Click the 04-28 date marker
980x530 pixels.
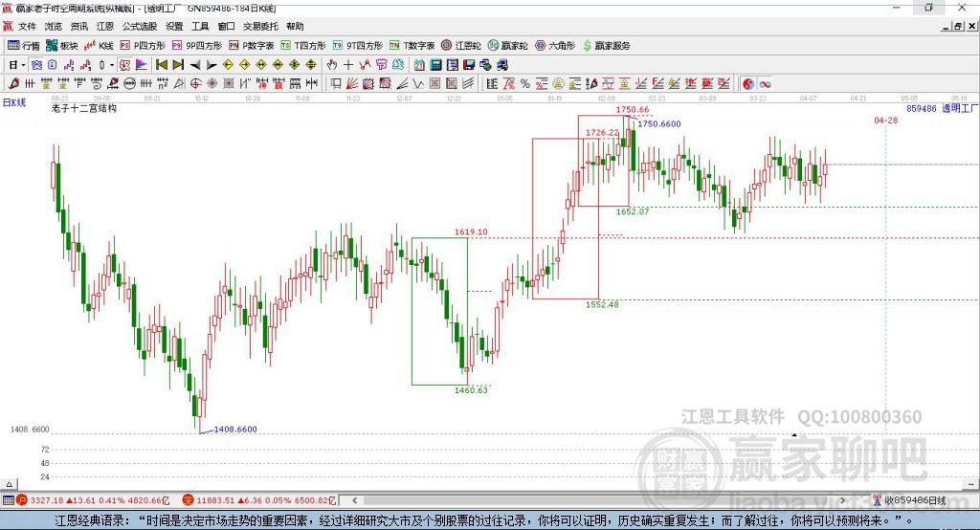(x=885, y=120)
